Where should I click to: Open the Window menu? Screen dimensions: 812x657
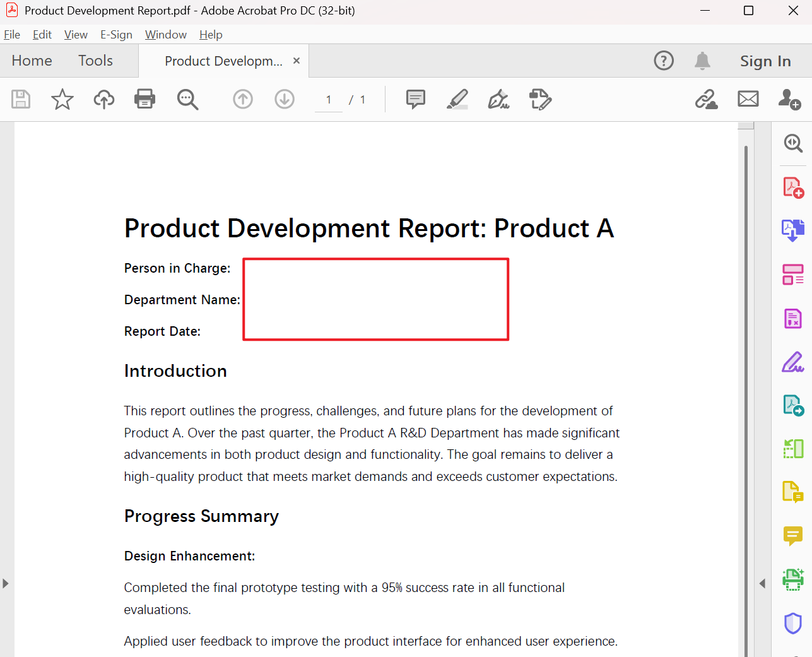tap(165, 35)
